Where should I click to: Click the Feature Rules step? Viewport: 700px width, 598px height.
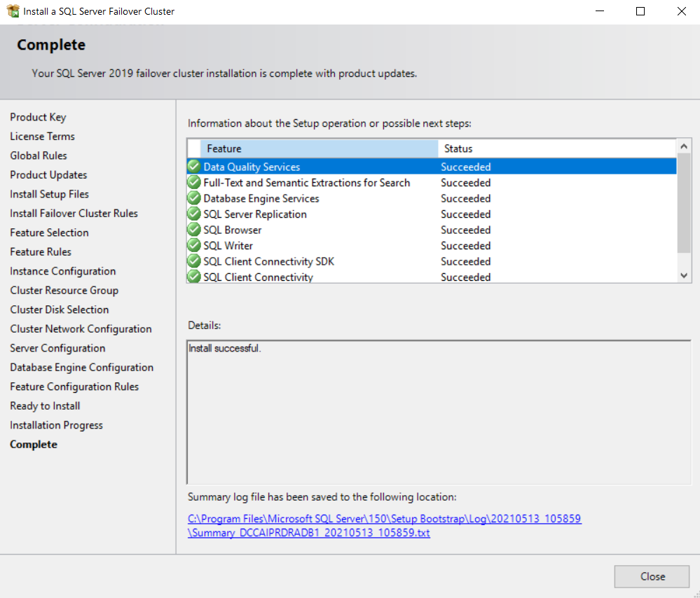point(40,251)
